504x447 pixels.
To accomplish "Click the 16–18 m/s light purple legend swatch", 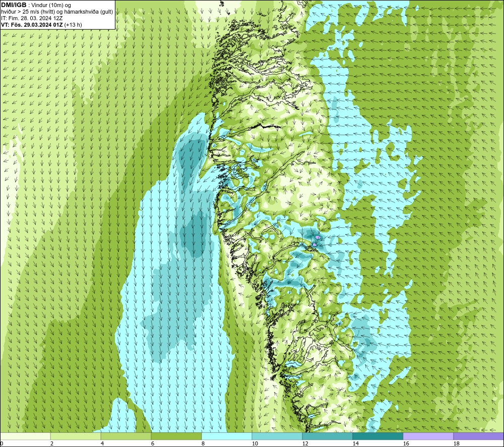I will (x=428, y=436).
